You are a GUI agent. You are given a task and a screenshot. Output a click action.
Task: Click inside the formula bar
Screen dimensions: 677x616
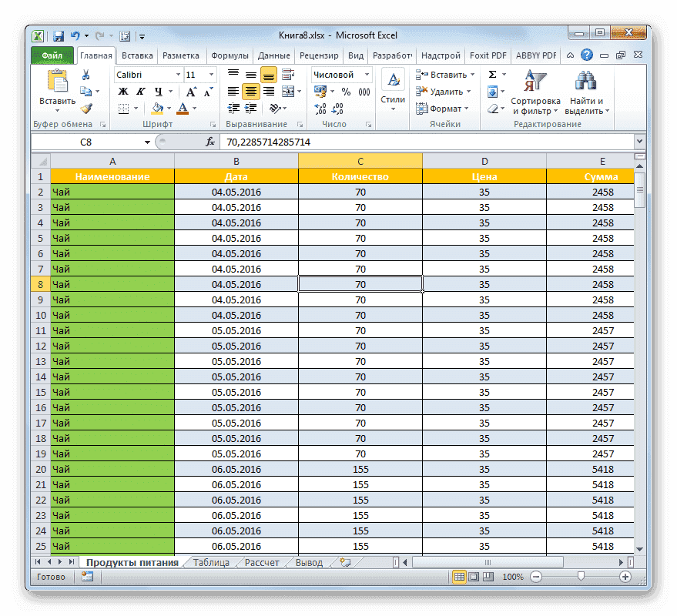tap(385, 142)
